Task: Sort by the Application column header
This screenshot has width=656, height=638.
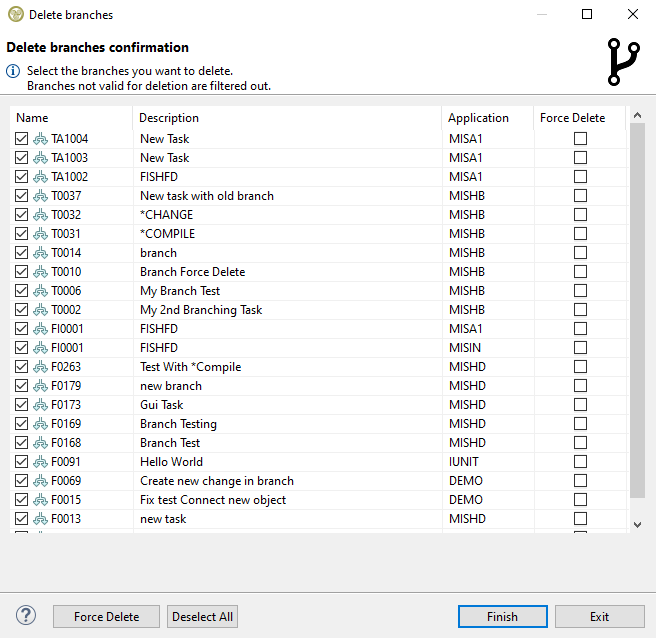Action: coord(478,118)
